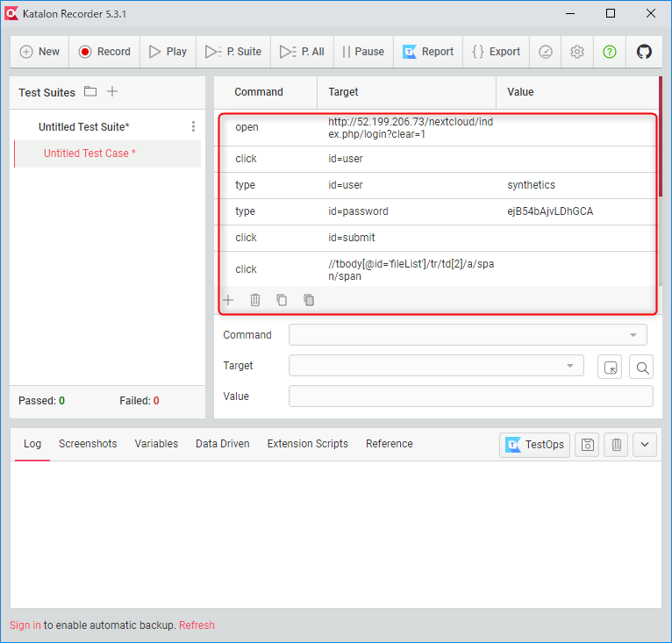Select the open command row
Image resolution: width=672 pixels, height=643 pixels.
pos(437,128)
